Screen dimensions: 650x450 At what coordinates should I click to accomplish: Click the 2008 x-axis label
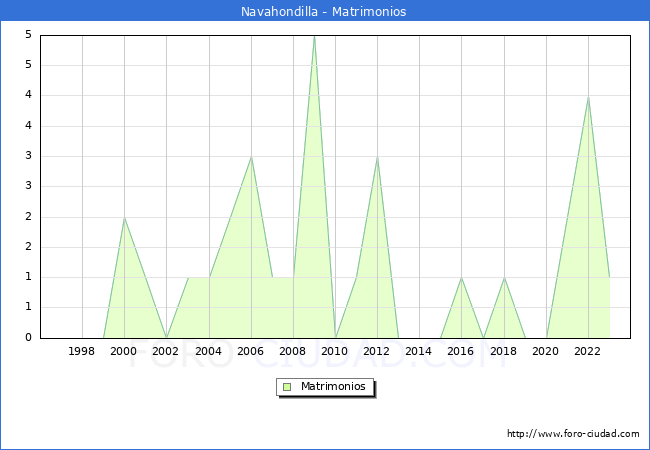click(293, 351)
